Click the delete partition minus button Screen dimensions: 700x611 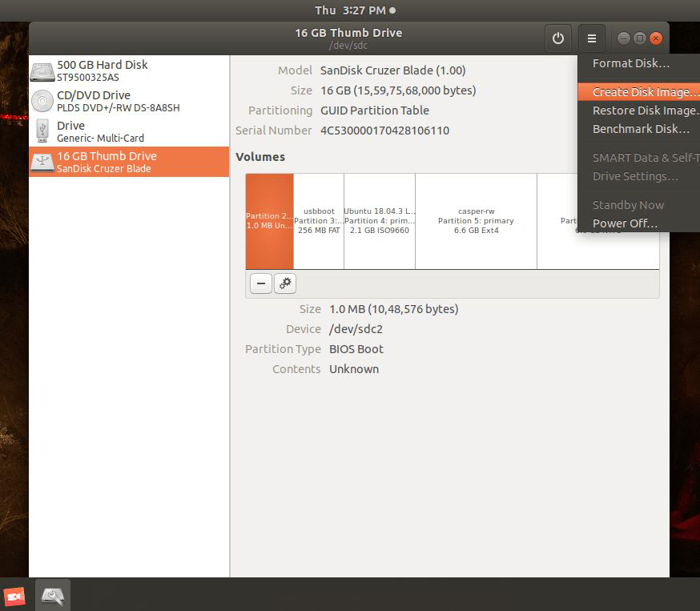pos(261,283)
